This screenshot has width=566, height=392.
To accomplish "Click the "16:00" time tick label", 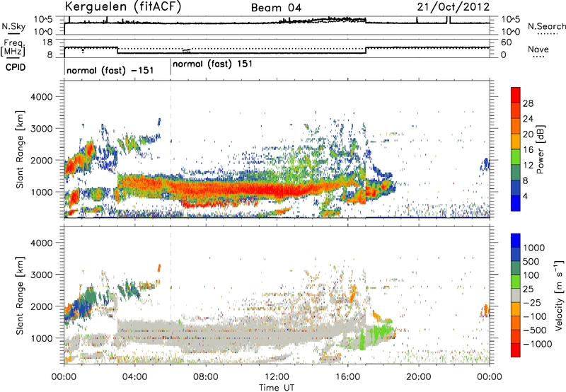I will [x=347, y=377].
